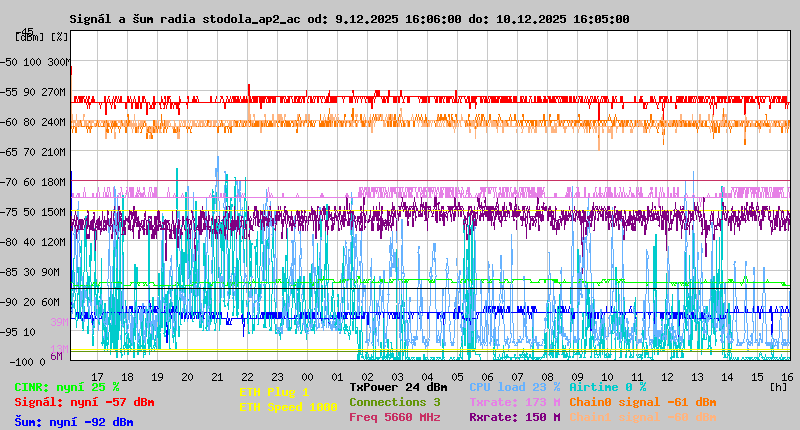Click the CINR legend entry in green

(x=67, y=387)
